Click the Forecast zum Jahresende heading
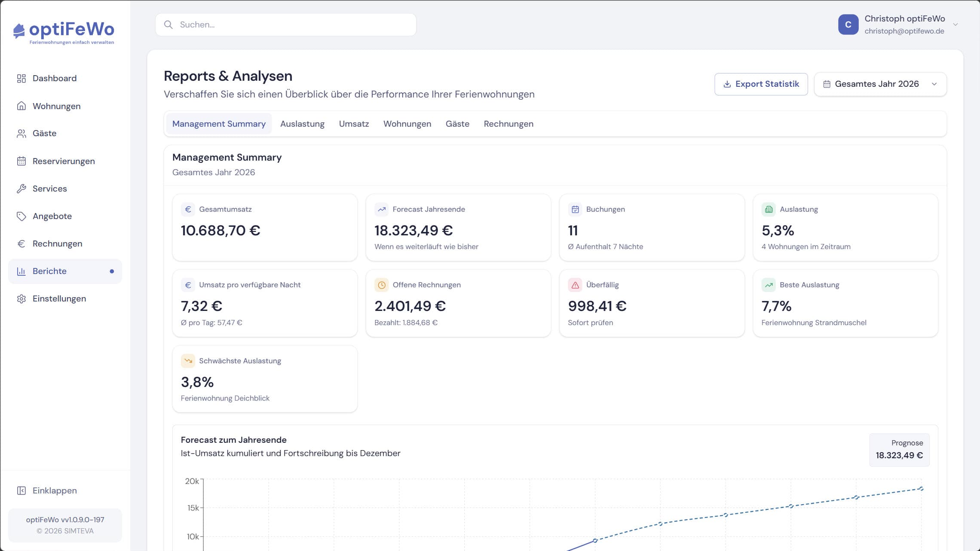 click(x=233, y=440)
